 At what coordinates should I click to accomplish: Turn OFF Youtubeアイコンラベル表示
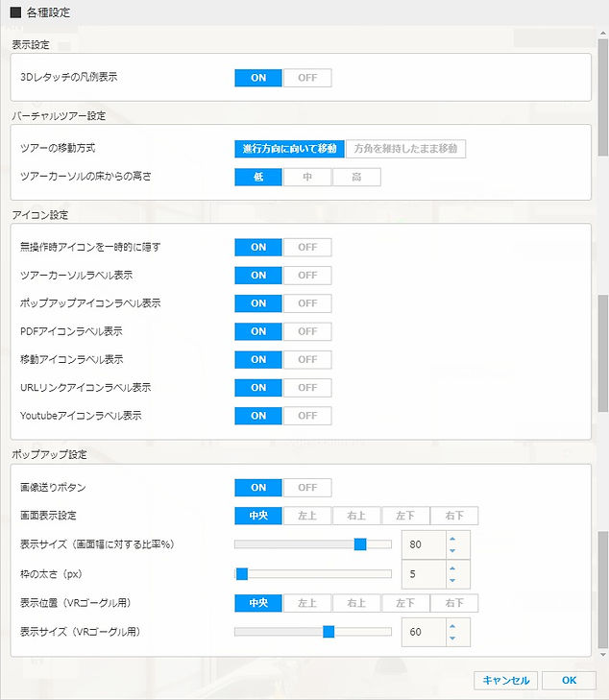click(307, 416)
